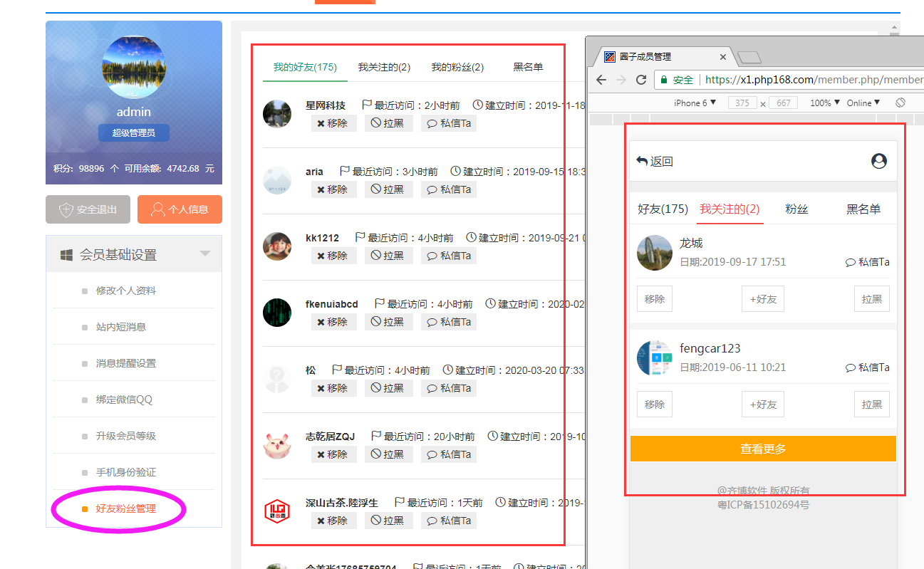Switch to the 我的粉丝(2) tab

click(457, 67)
